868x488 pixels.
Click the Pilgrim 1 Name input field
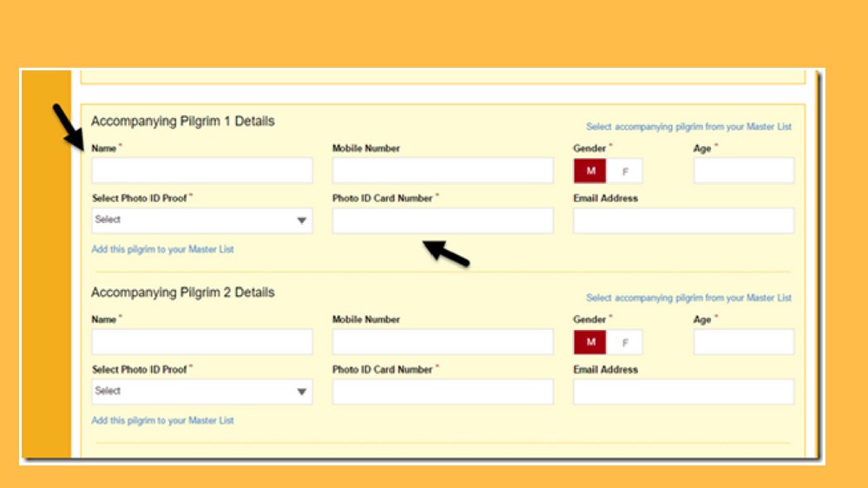click(202, 170)
